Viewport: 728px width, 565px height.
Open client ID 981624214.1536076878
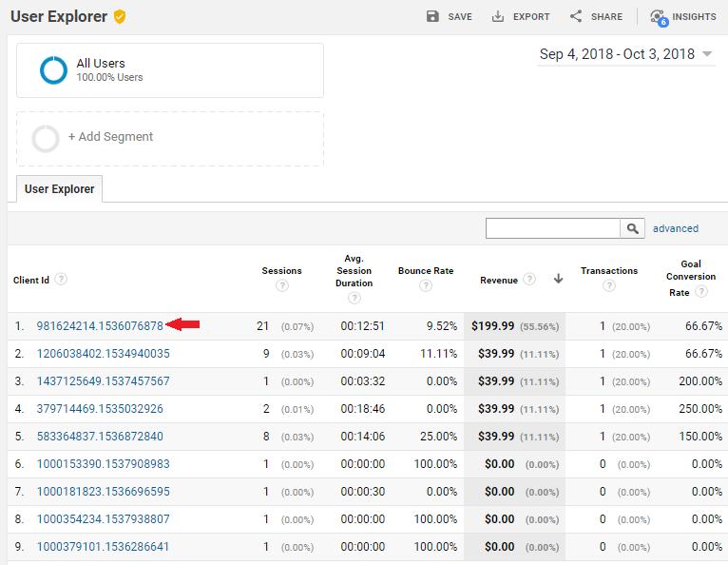click(100, 326)
